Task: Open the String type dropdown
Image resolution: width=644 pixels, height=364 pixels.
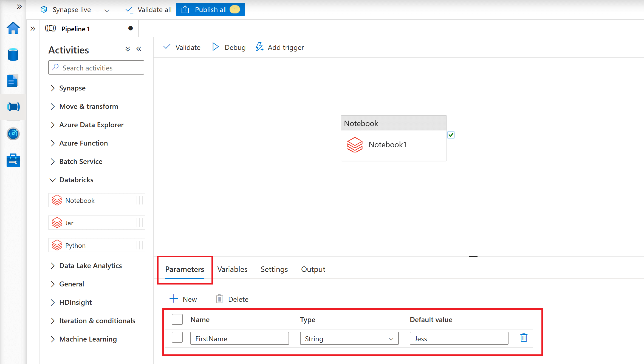Action: 349,339
